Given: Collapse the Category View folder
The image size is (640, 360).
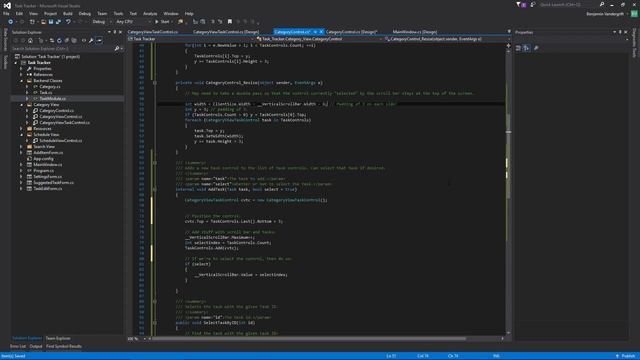Looking at the screenshot, I should [x=22, y=105].
